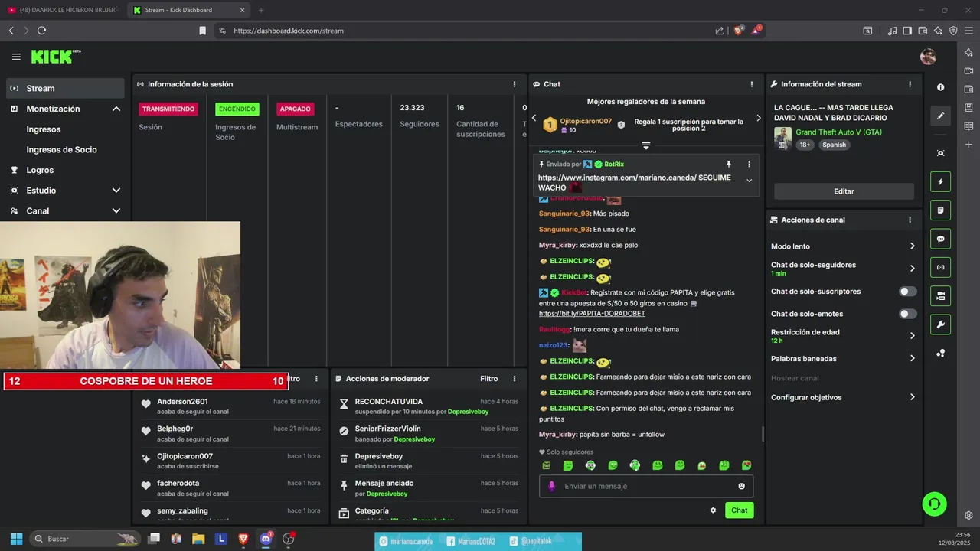Open the pinned message three-dot menu
This screenshot has width=980, height=551.
(x=749, y=165)
